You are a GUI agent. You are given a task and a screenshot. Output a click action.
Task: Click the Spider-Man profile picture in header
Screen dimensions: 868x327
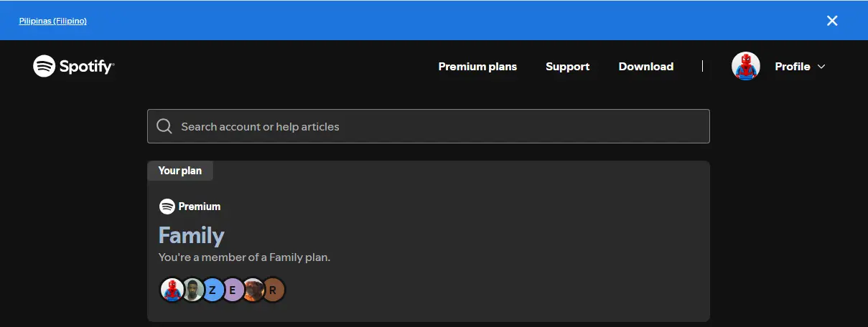pyautogui.click(x=746, y=67)
